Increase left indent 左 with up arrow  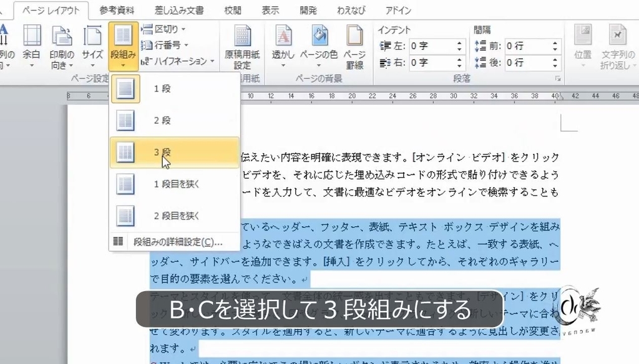(459, 43)
